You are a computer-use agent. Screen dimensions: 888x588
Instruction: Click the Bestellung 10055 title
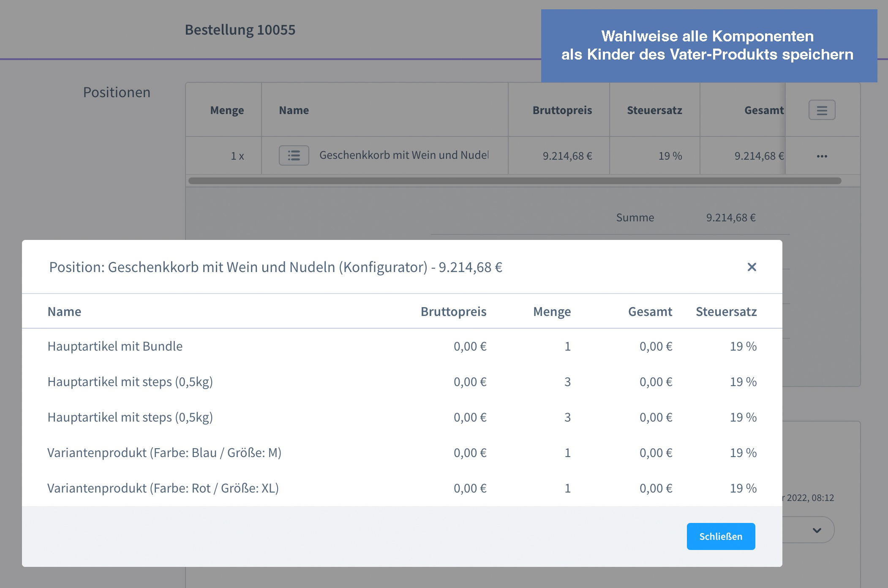point(240,30)
